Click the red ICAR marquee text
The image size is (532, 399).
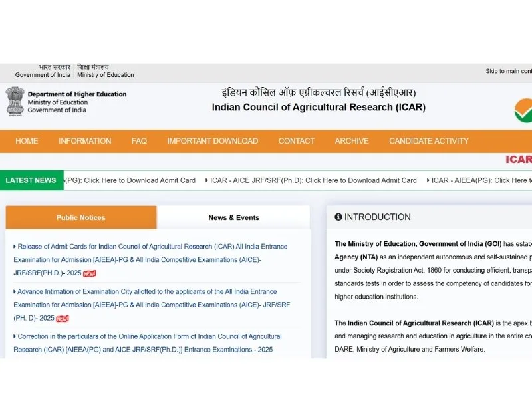pos(519,160)
